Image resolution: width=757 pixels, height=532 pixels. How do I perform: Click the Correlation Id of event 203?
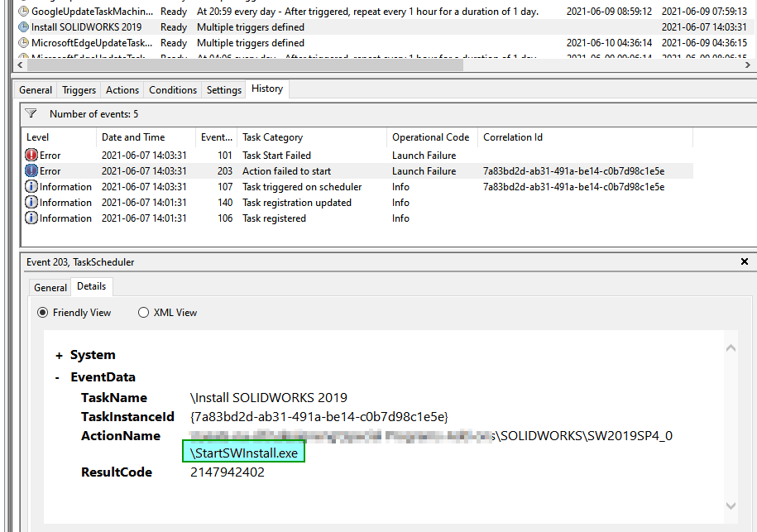point(573,171)
